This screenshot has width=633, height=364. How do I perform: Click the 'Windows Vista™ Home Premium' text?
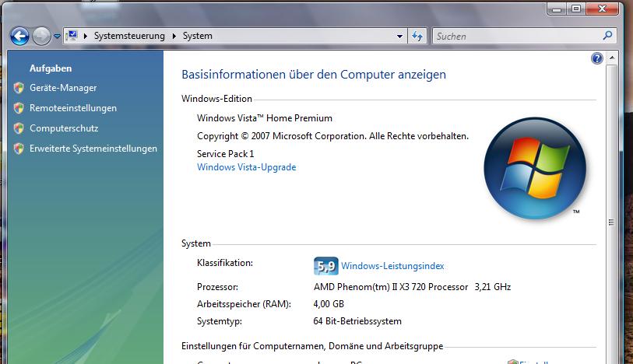point(265,118)
